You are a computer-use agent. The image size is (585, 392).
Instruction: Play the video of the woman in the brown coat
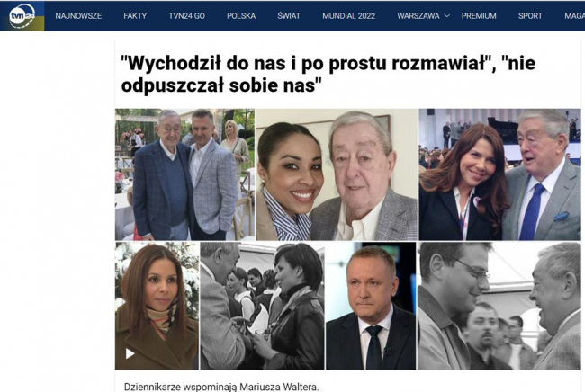tap(130, 353)
